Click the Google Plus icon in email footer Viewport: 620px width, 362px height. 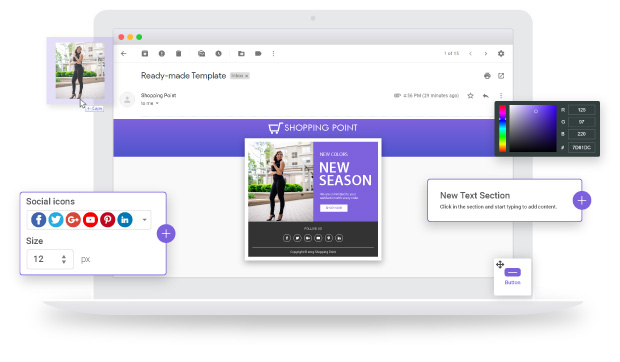[308, 238]
